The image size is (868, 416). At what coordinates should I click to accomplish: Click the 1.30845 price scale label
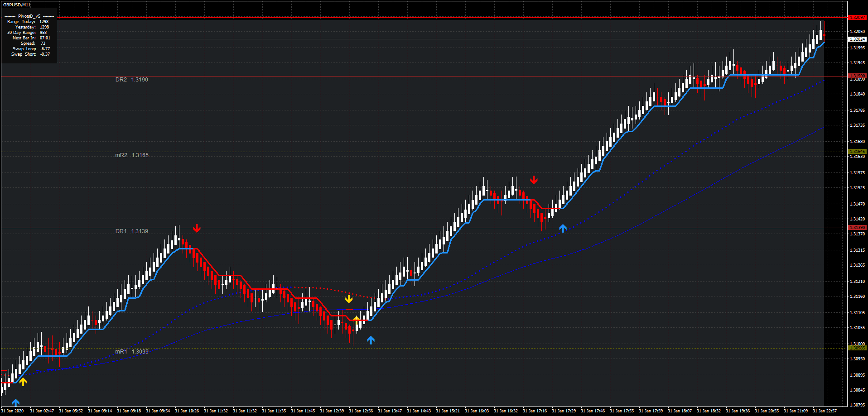click(x=857, y=390)
